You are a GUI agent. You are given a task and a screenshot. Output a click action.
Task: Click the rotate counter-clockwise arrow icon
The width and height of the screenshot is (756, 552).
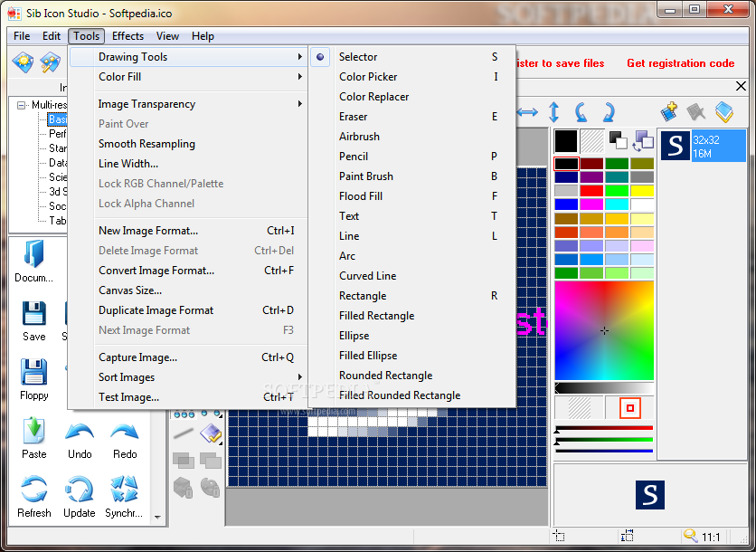coord(581,112)
